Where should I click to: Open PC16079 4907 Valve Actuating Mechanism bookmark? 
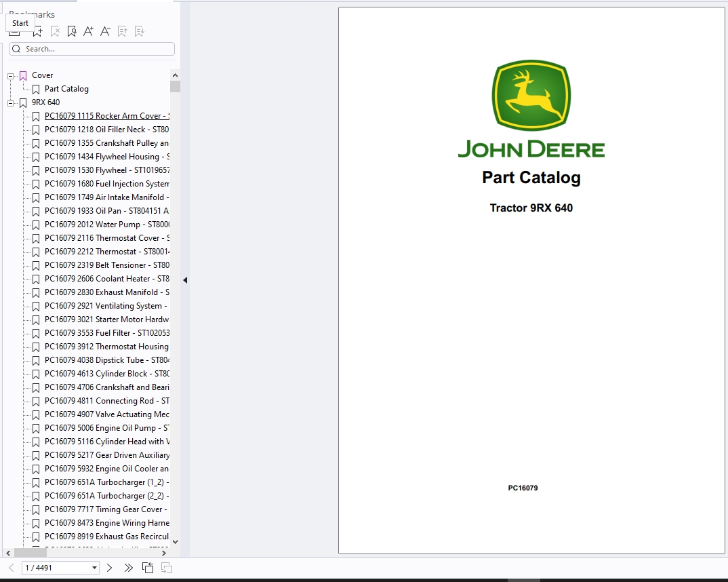pyautogui.click(x=107, y=414)
